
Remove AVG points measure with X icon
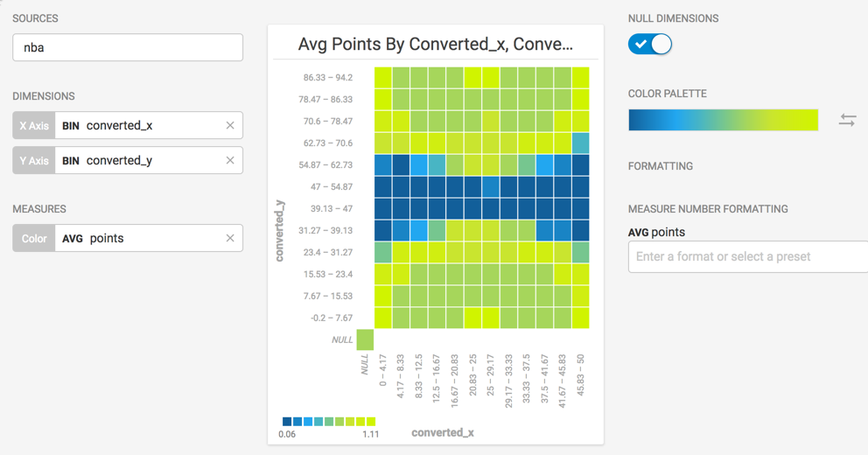[230, 238]
